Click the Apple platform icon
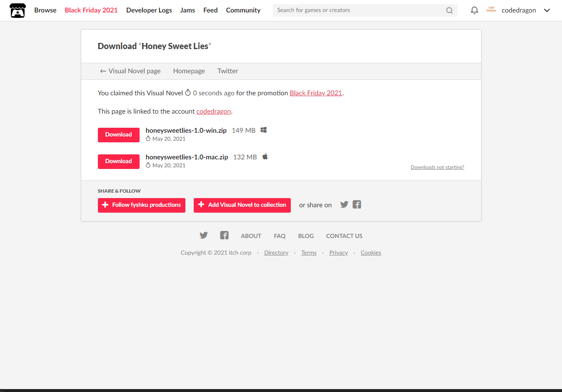Viewport: 562px width, 392px height. pyautogui.click(x=265, y=156)
